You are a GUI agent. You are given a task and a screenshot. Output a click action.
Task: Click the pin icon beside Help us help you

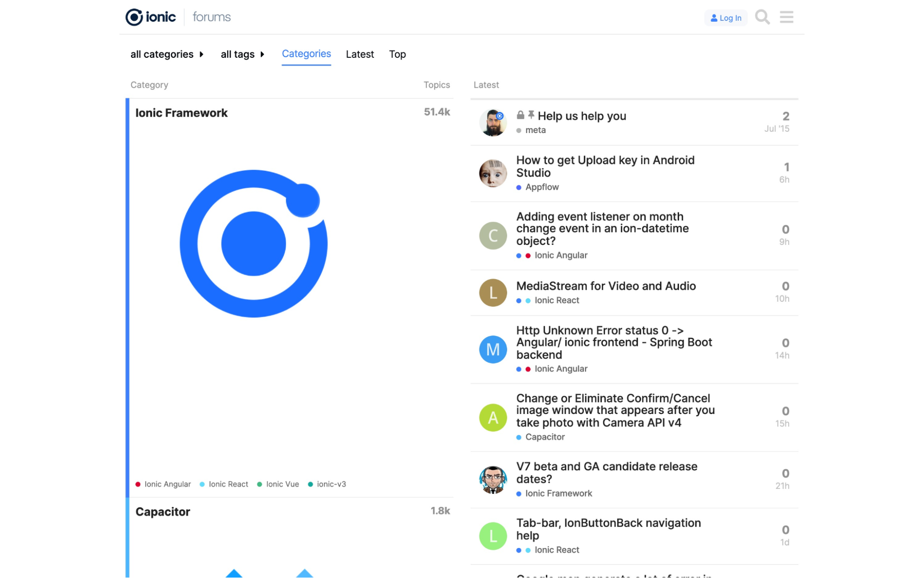point(531,115)
